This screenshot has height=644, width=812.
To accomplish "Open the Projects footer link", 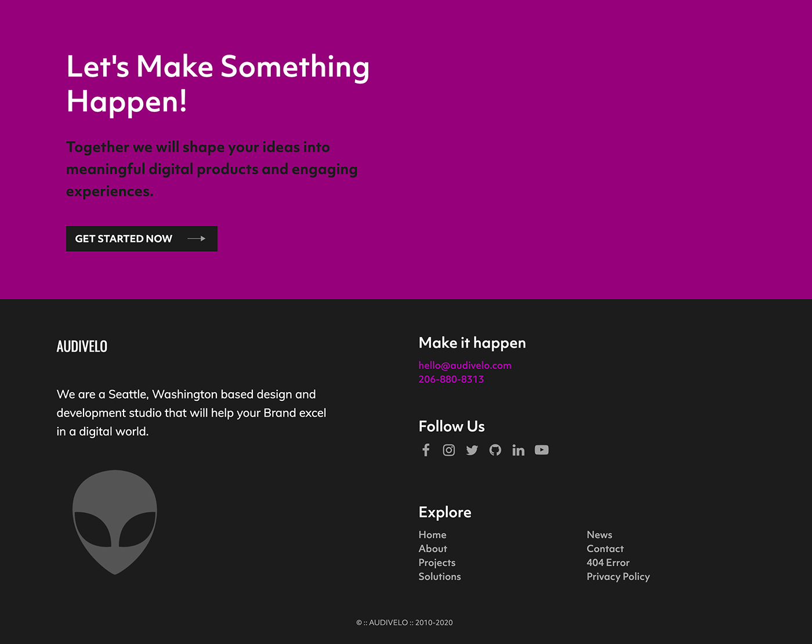I will click(437, 563).
